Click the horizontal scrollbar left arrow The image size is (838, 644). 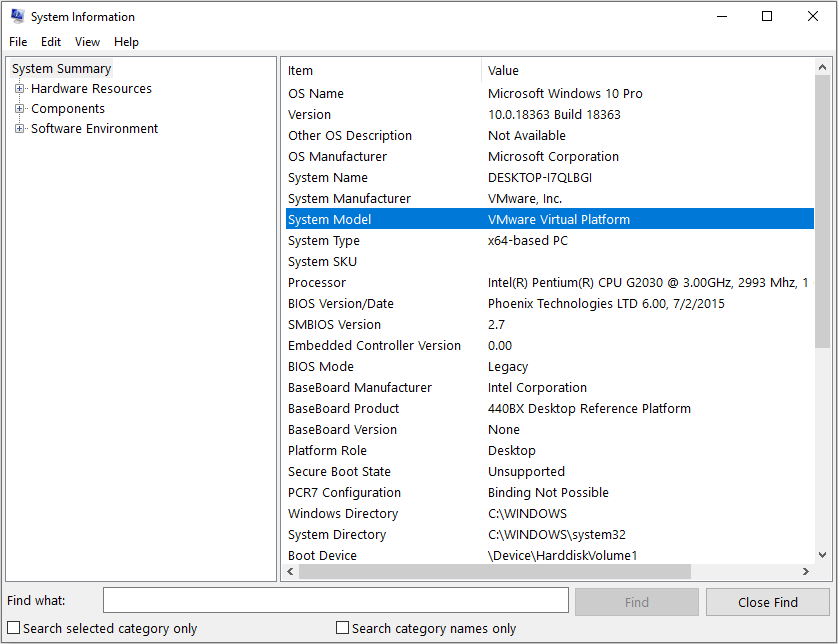point(290,571)
